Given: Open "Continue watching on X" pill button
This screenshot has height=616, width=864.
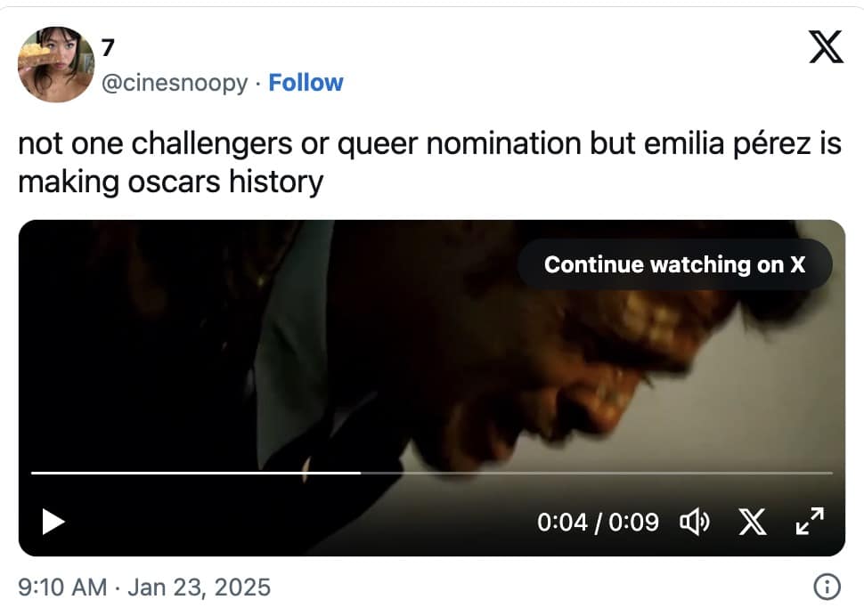Looking at the screenshot, I should tap(674, 263).
